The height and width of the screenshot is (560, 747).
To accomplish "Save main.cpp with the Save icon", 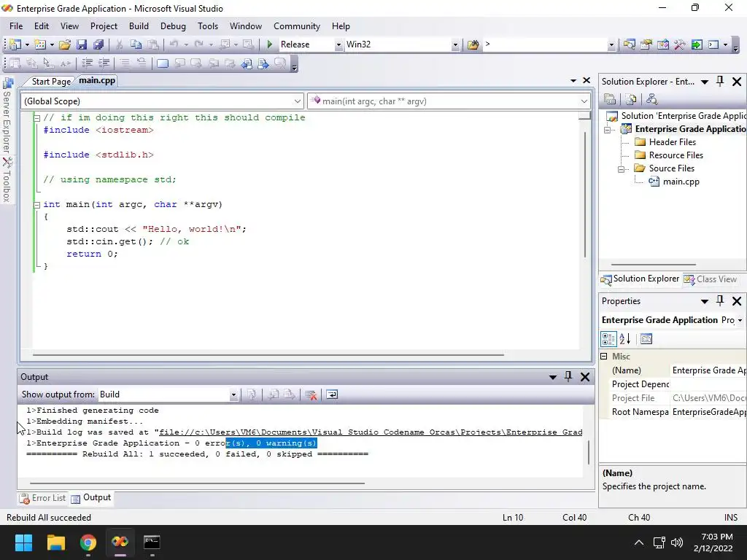I will coord(82,44).
